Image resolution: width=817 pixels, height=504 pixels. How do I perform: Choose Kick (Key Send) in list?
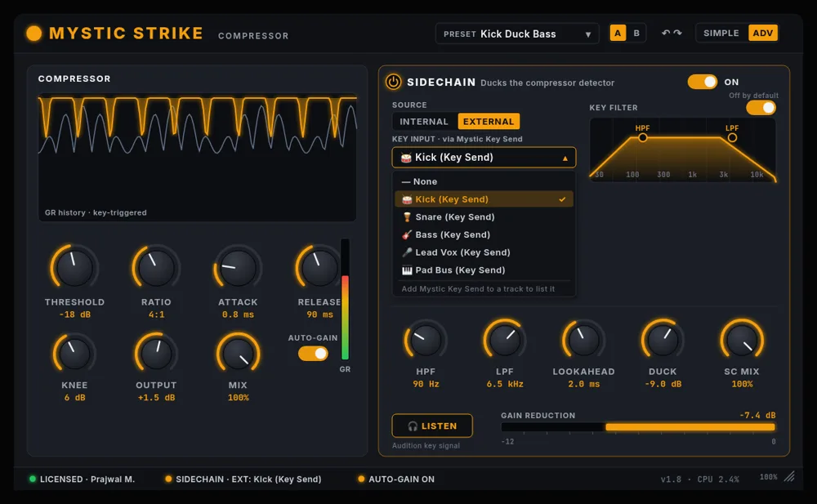(484, 199)
